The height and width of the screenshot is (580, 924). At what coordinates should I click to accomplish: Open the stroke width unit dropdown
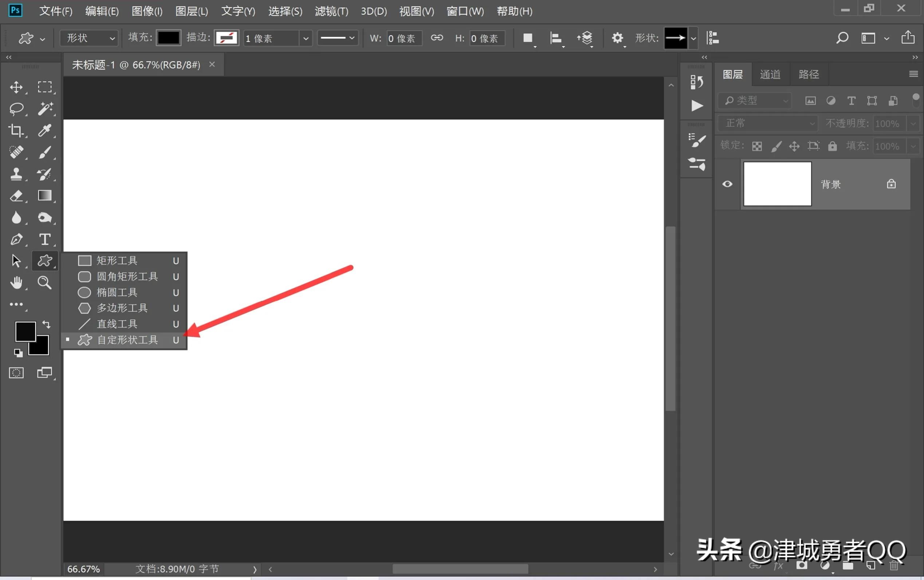point(306,38)
